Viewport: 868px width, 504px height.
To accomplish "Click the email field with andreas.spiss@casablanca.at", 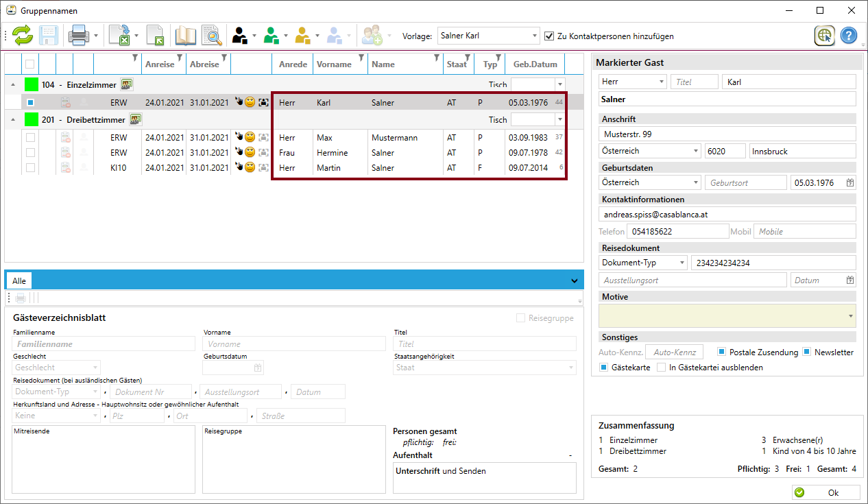I will pyautogui.click(x=727, y=214).
